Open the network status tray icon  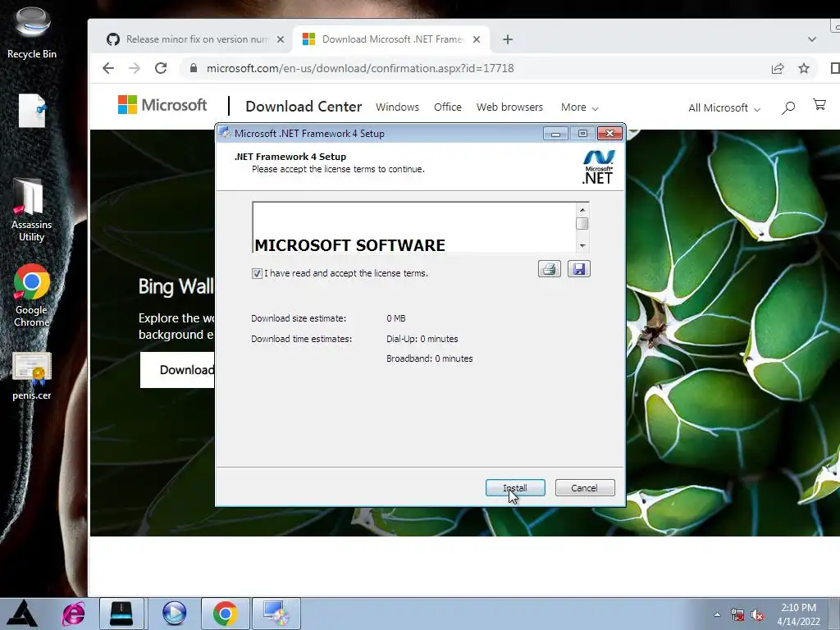pos(737,615)
